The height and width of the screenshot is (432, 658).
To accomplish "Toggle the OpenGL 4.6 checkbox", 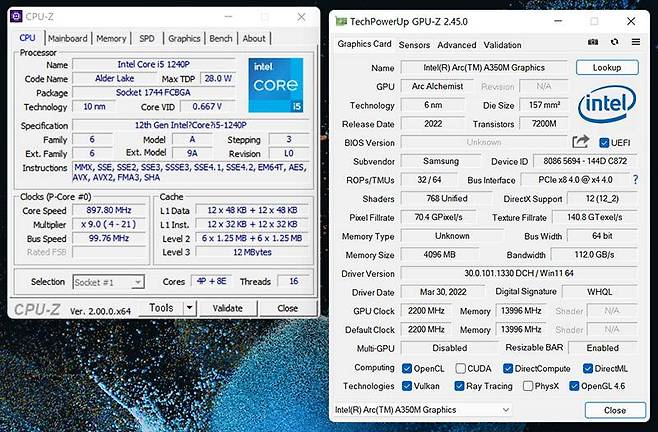I will tap(574, 386).
